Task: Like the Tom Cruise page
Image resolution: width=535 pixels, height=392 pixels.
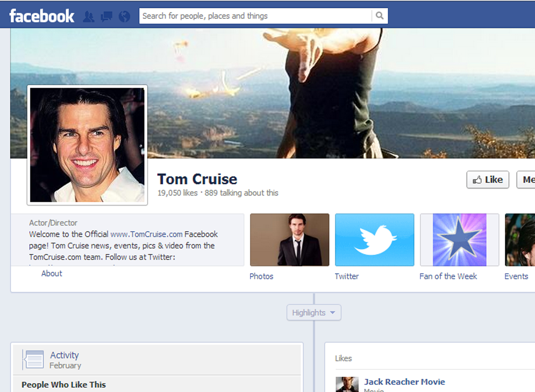Action: click(x=488, y=180)
